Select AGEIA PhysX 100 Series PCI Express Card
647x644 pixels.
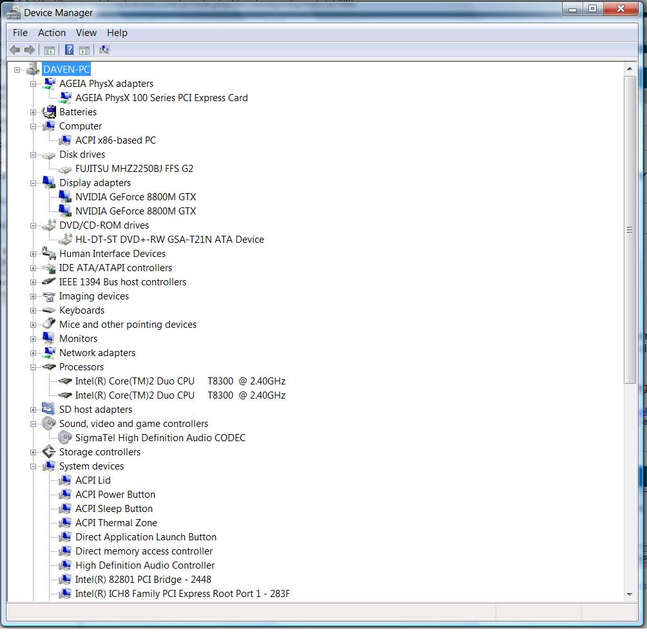(x=161, y=98)
